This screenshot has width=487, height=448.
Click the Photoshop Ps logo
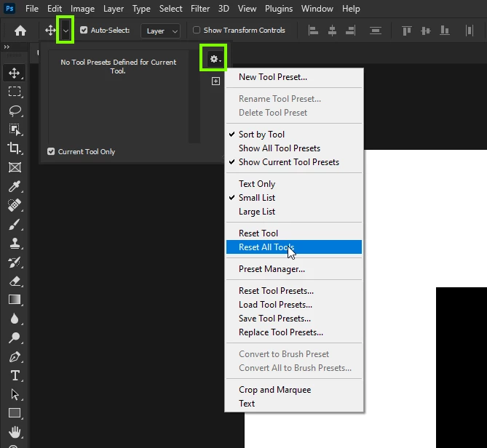[9, 9]
